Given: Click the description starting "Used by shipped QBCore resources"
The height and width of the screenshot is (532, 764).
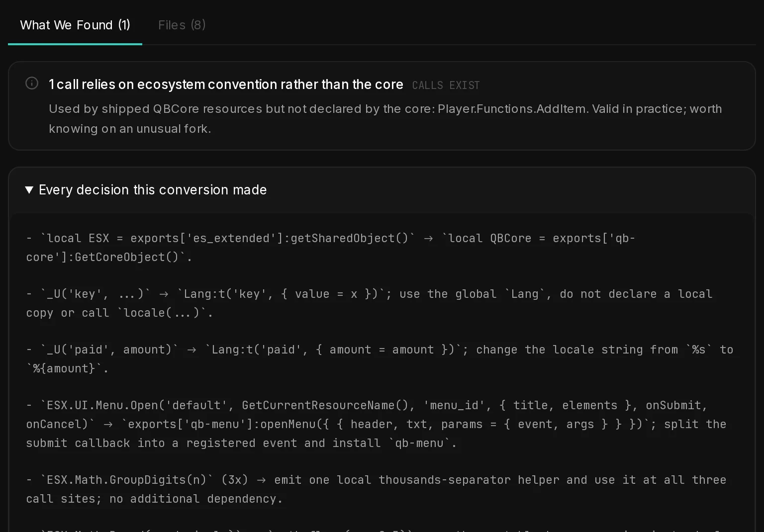Looking at the screenshot, I should pos(385,119).
